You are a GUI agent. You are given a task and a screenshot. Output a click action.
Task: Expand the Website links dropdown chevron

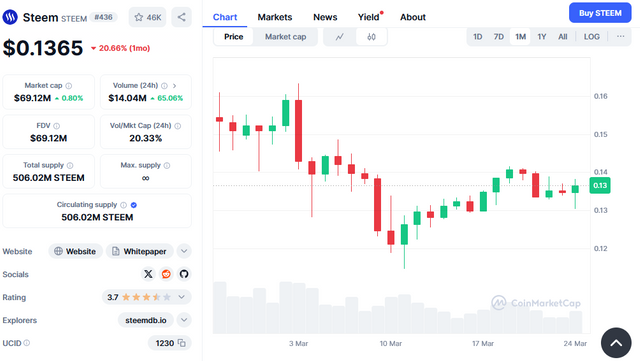tap(184, 251)
